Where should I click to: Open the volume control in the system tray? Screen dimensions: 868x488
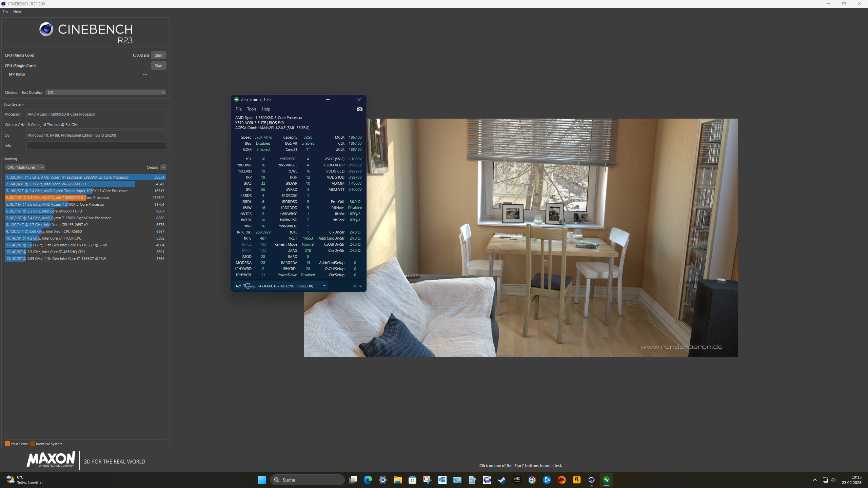833,480
